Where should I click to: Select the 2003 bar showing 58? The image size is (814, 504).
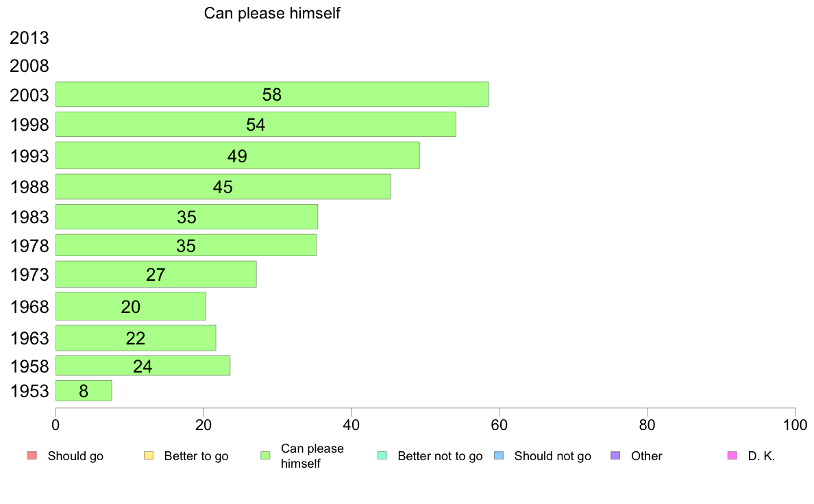coord(272,94)
